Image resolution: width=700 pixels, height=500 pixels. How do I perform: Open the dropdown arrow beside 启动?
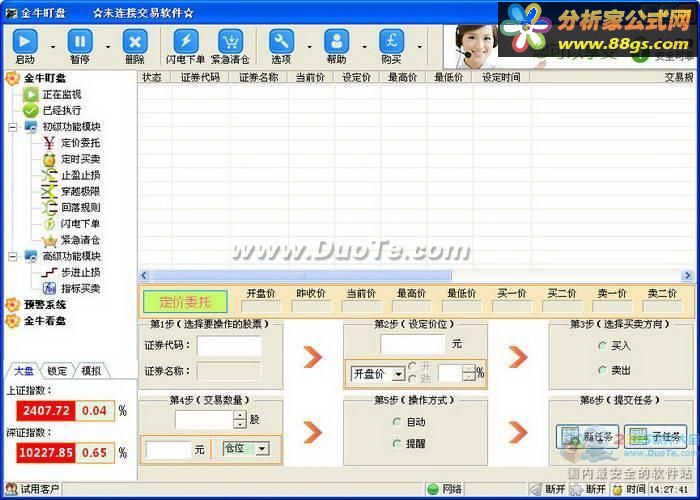[x=53, y=46]
